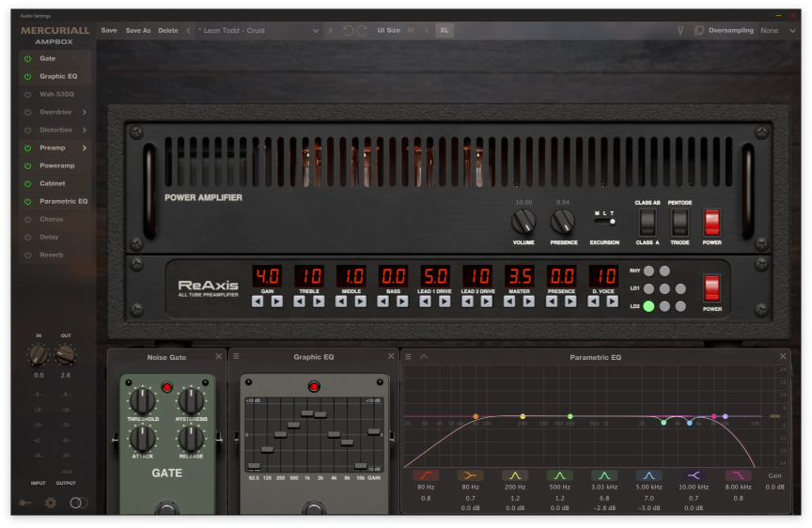Image resolution: width=812 pixels, height=528 pixels.
Task: Select Cabinet in the module list
Action: point(53,184)
